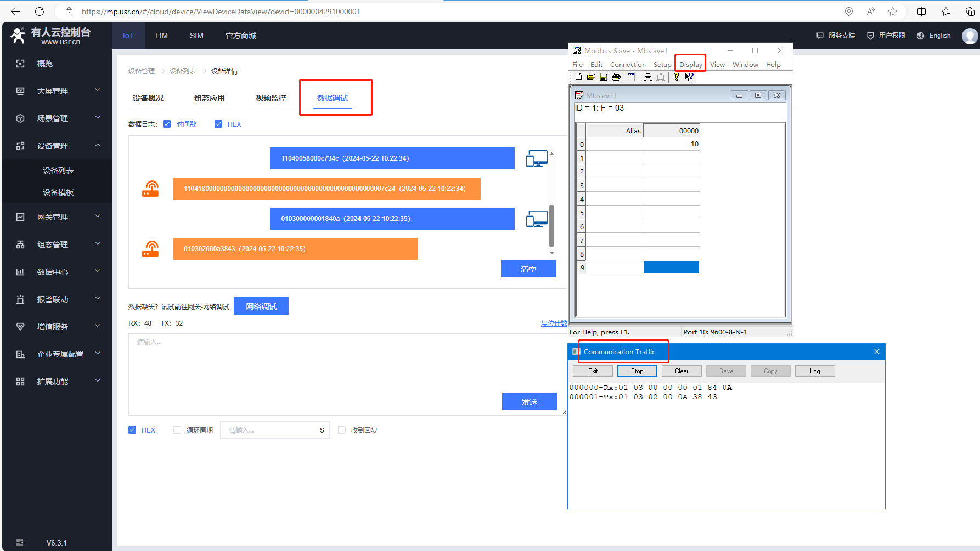Viewport: 980px width, 551px height.
Task: Click the 有人云控制台 logo
Action: click(50, 36)
